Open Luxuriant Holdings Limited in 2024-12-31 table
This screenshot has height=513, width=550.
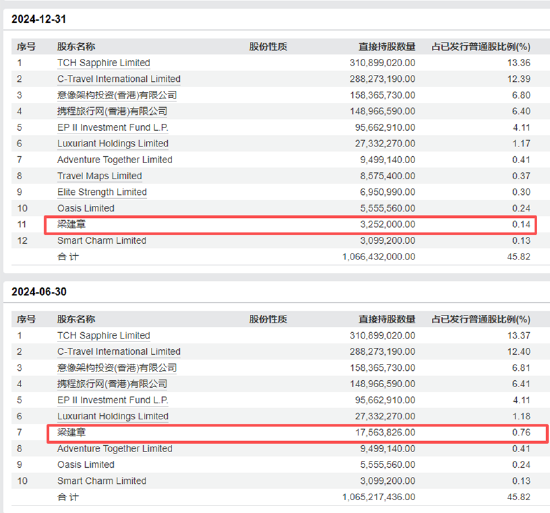click(113, 143)
